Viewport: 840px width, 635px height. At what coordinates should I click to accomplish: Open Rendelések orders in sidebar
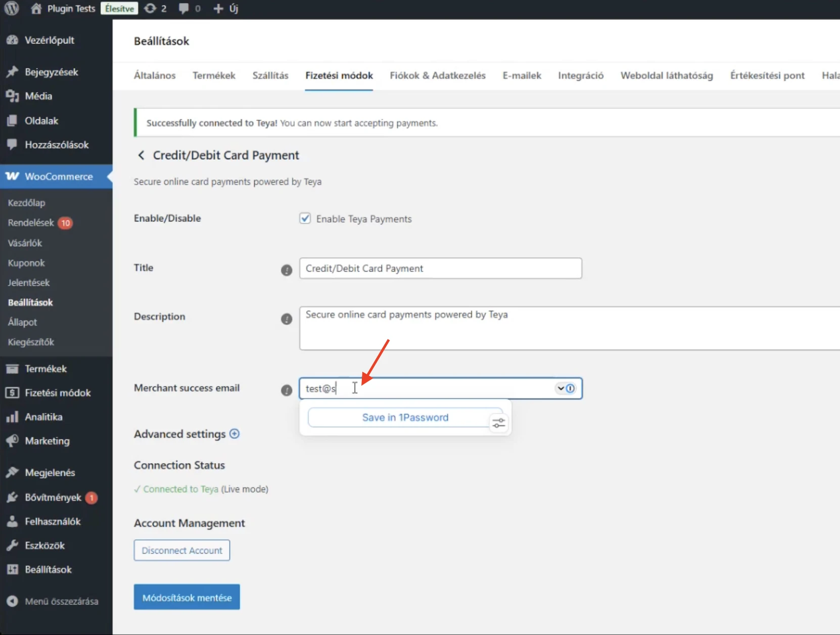(31, 222)
